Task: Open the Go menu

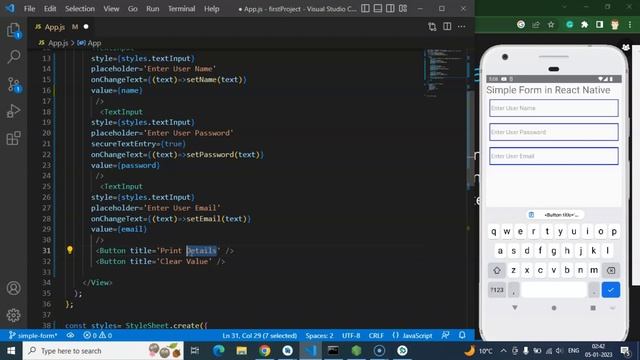Action: coord(133,9)
